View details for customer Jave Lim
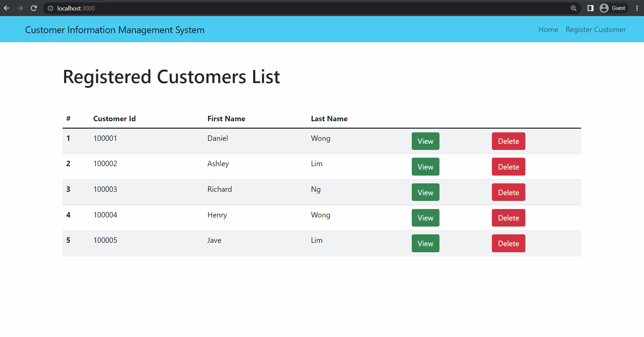The image size is (644, 337). [x=425, y=243]
